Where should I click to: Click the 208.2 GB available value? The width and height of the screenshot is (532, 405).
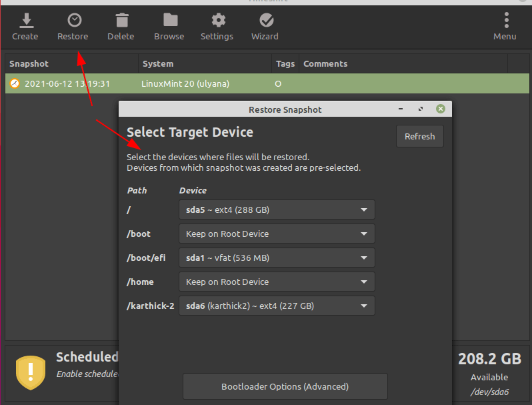pos(489,359)
